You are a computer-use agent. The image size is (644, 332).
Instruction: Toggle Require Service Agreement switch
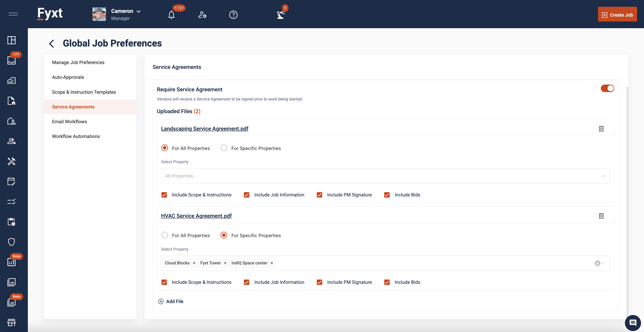click(607, 88)
